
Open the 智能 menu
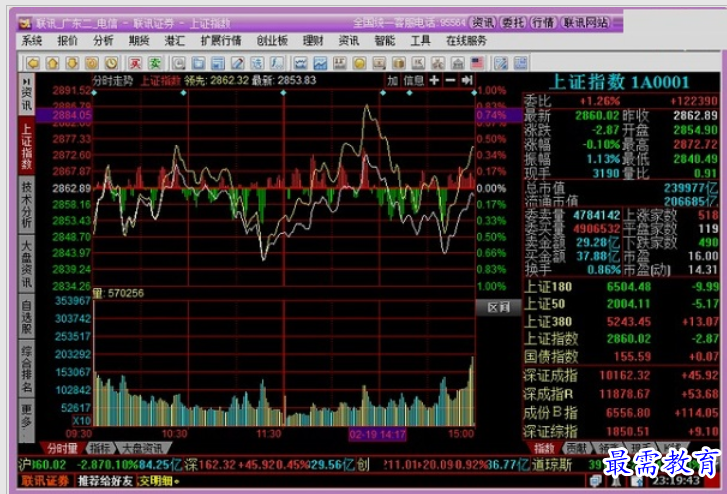(385, 41)
